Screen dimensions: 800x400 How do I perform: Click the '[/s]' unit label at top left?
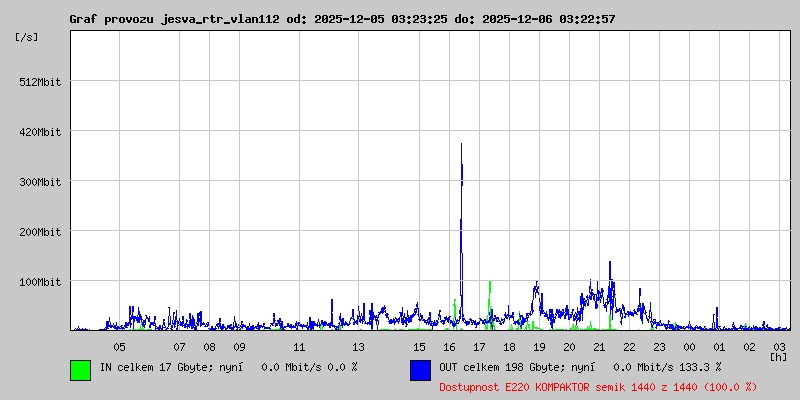(x=27, y=36)
